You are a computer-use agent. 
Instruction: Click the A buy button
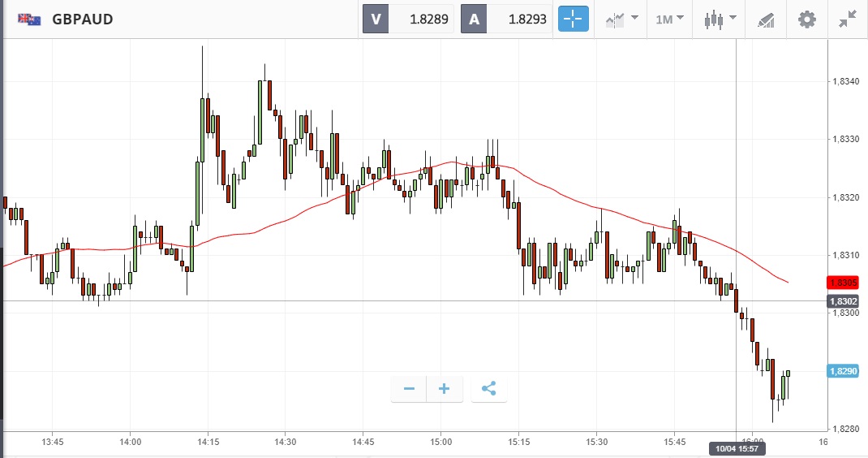[x=474, y=19]
